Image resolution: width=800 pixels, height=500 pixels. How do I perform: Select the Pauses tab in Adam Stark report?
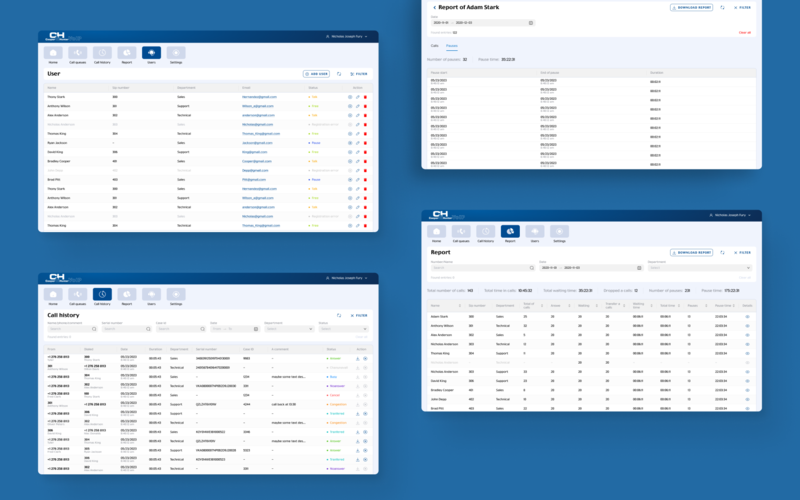(x=452, y=46)
